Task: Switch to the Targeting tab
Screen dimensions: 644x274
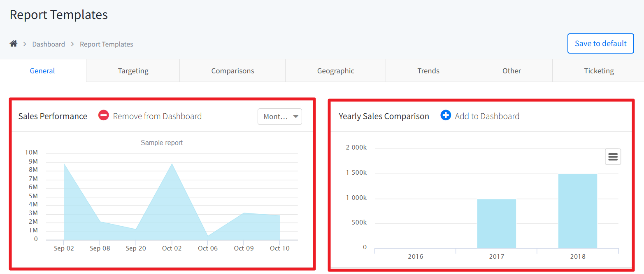Action: pyautogui.click(x=133, y=71)
